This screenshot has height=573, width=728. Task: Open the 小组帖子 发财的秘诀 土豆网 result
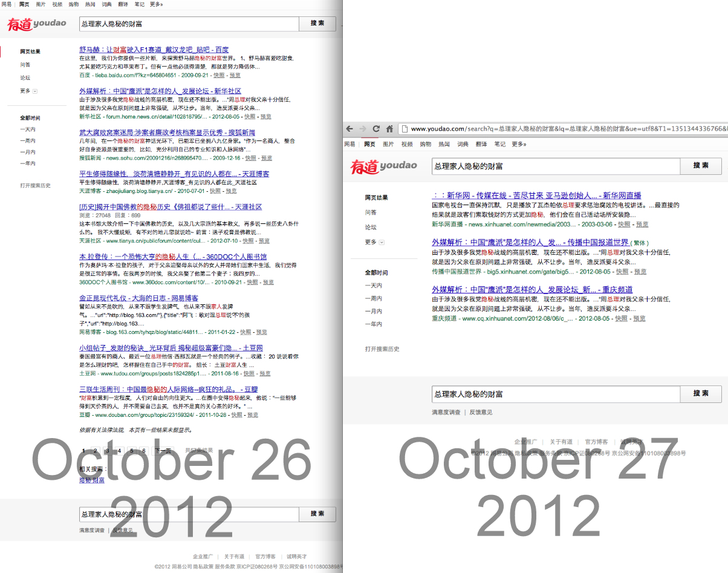click(171, 349)
